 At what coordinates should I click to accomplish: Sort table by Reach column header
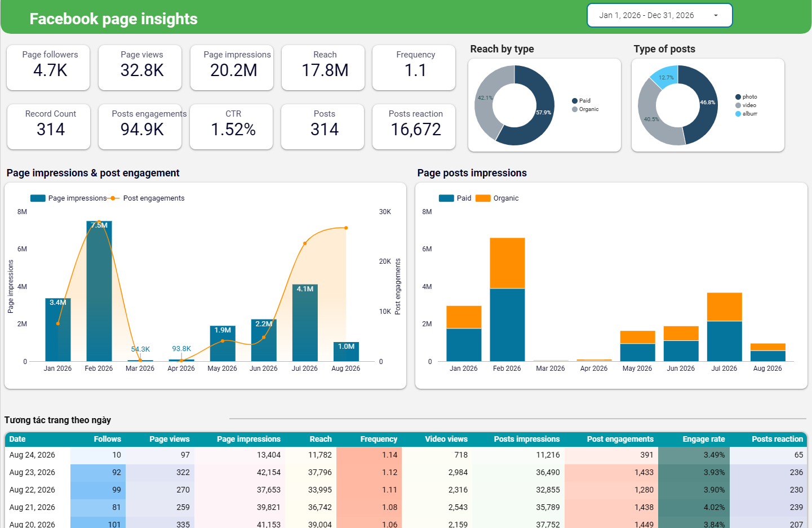[321, 439]
